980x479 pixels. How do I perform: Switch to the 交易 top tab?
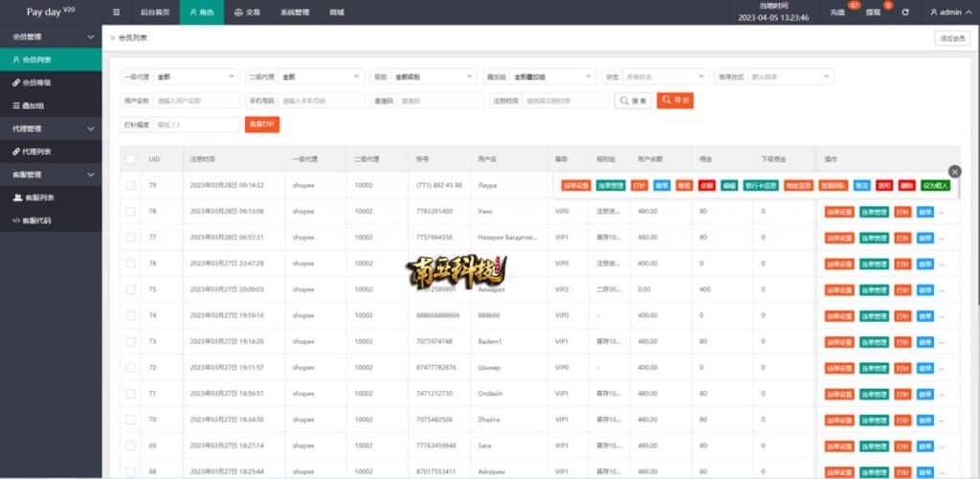247,12
